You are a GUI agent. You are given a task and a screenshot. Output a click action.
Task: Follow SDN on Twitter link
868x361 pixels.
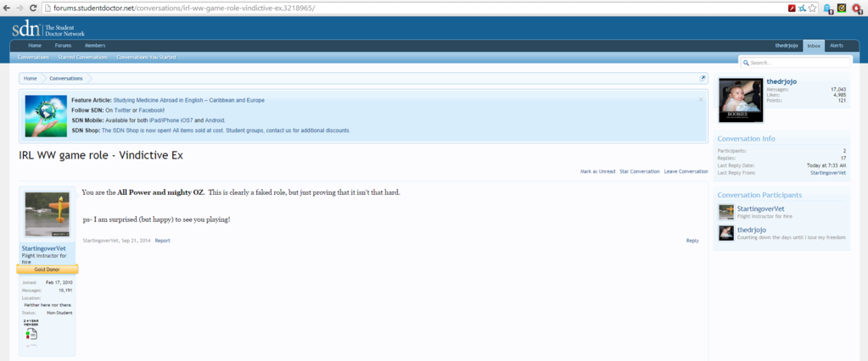pos(122,110)
